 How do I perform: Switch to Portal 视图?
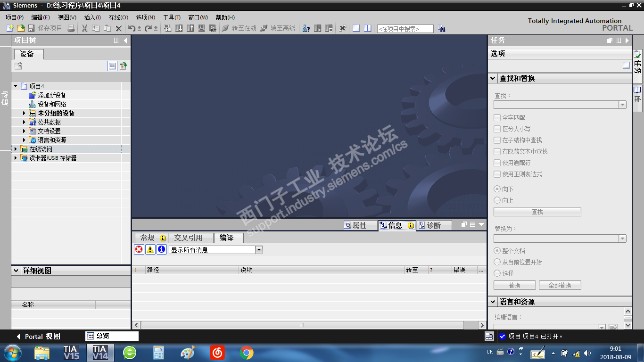(39, 337)
